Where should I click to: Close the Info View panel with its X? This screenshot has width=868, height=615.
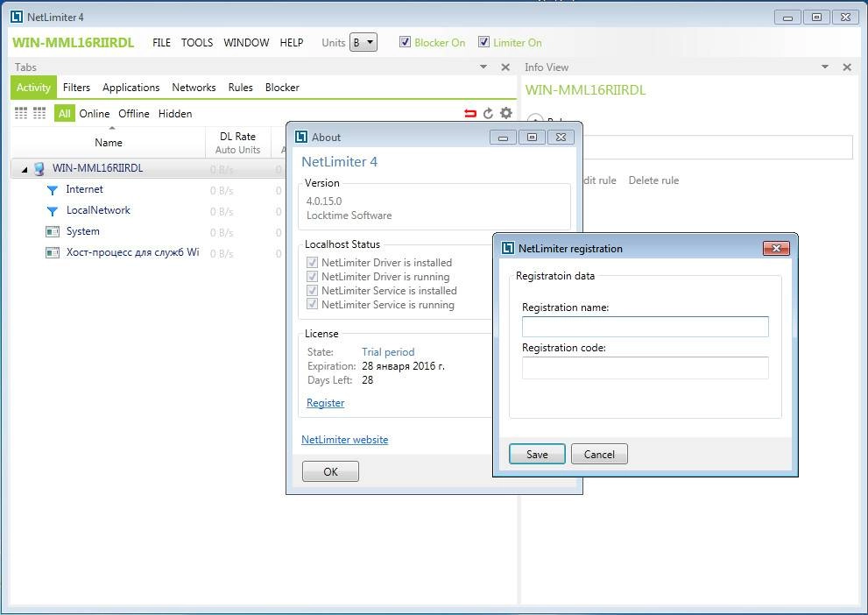(846, 67)
